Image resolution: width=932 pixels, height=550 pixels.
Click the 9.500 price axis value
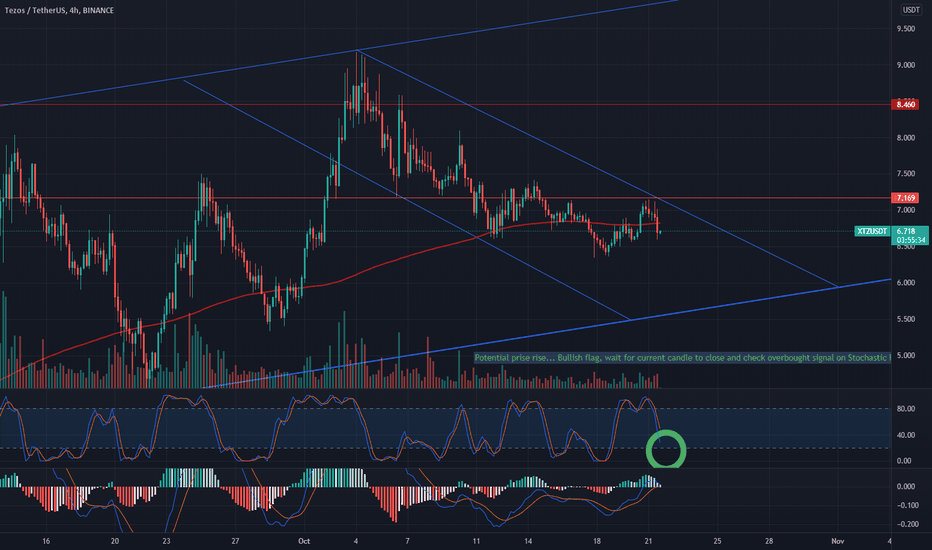(905, 29)
